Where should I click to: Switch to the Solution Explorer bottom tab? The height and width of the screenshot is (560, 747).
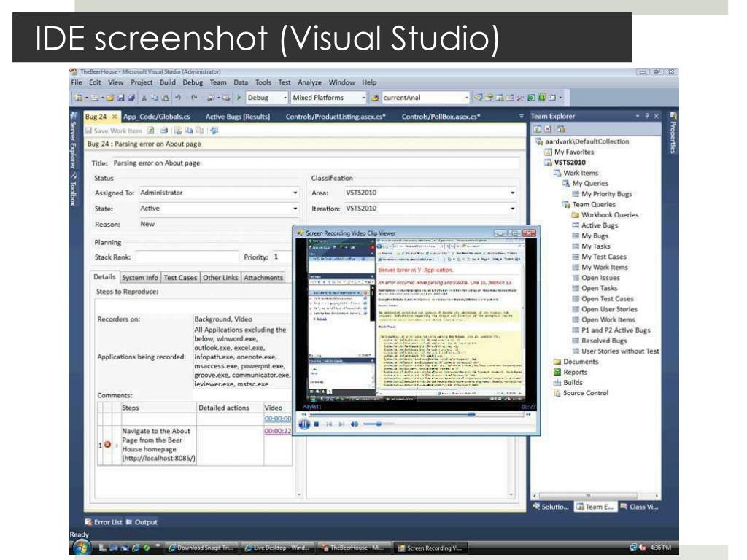coord(551,507)
